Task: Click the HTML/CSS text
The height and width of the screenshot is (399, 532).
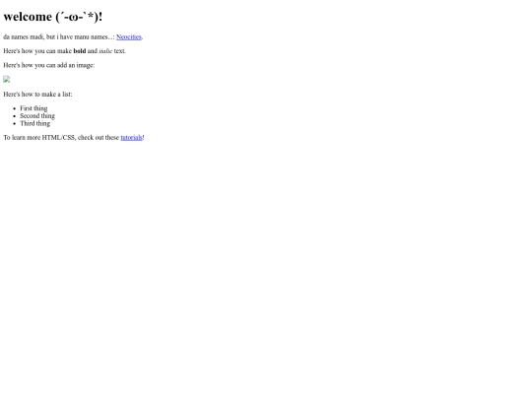Action: click(58, 137)
